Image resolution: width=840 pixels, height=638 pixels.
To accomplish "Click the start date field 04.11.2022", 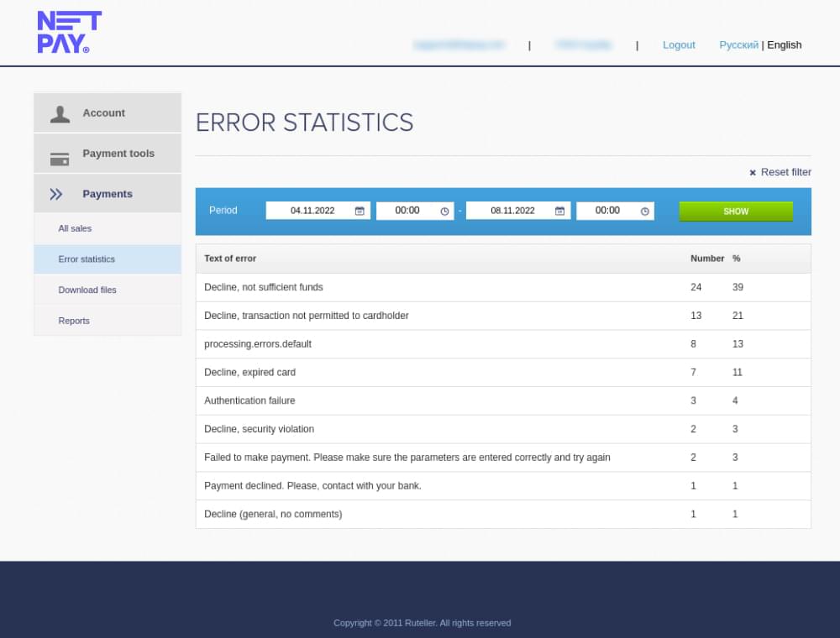I will (x=312, y=211).
